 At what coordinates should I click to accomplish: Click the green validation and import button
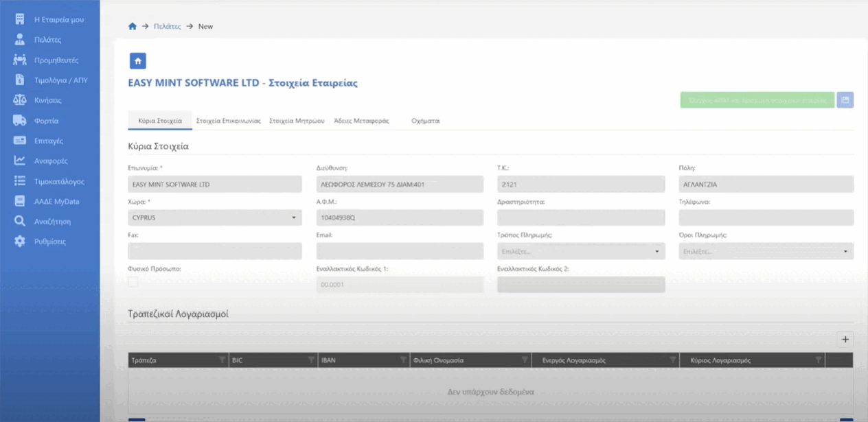tap(757, 100)
